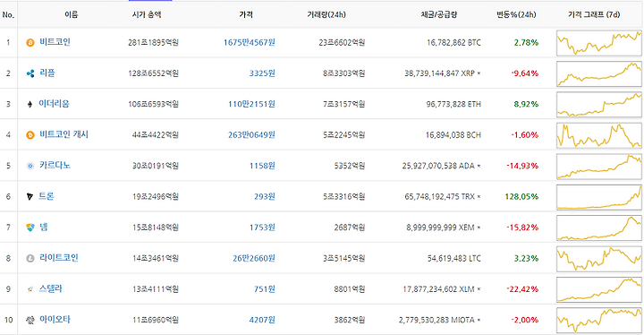Click the NEM logo icon
644x335 pixels.
[x=30, y=228]
